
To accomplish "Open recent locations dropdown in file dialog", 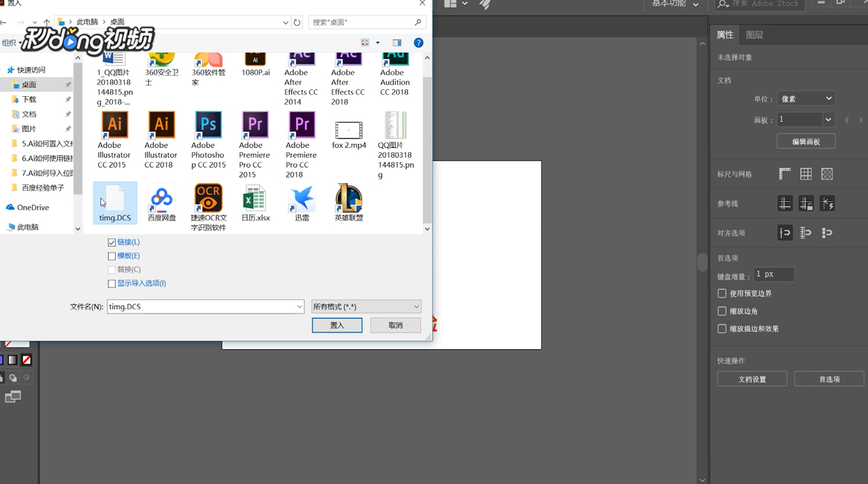I will [34, 22].
